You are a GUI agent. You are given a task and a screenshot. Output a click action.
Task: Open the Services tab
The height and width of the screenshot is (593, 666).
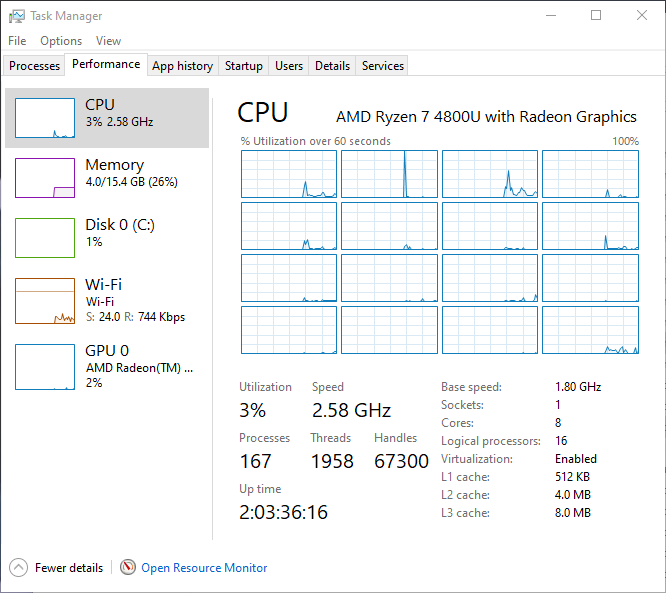click(383, 65)
